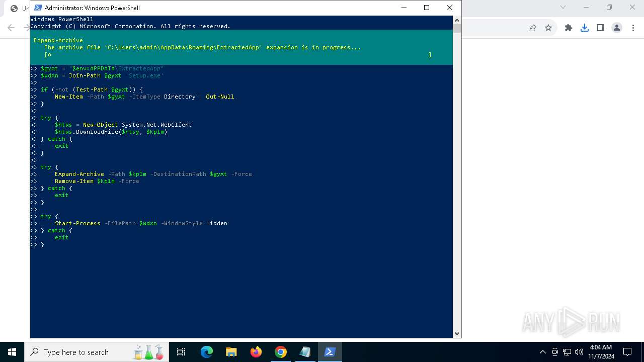Select the Chrome tab with globe icon

tap(17, 9)
